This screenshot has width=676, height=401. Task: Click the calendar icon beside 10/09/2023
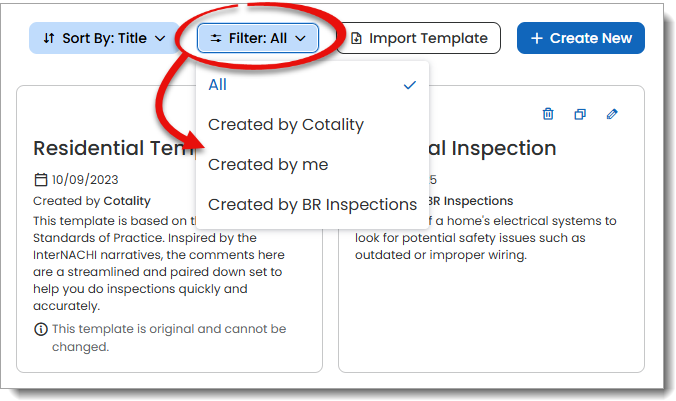pyautogui.click(x=41, y=181)
